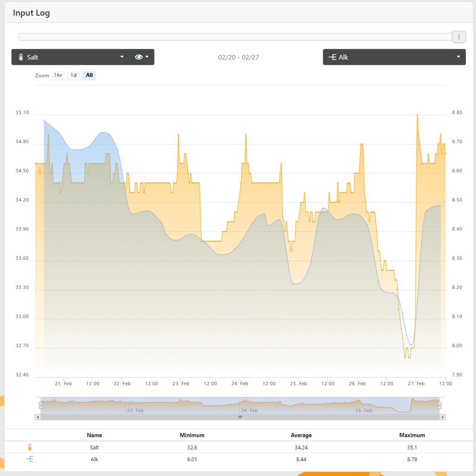476x476 pixels.
Task: Expand the eye icon's dropdown caret
Action: 147,57
